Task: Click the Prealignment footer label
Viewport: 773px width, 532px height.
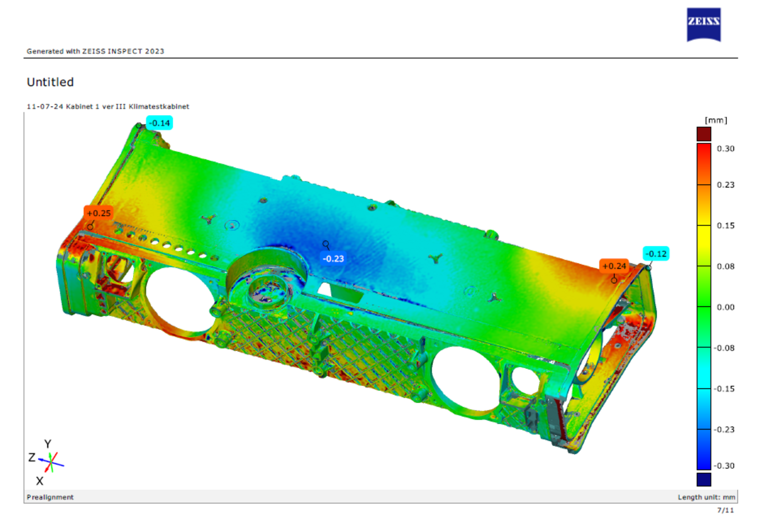Action: pos(50,497)
